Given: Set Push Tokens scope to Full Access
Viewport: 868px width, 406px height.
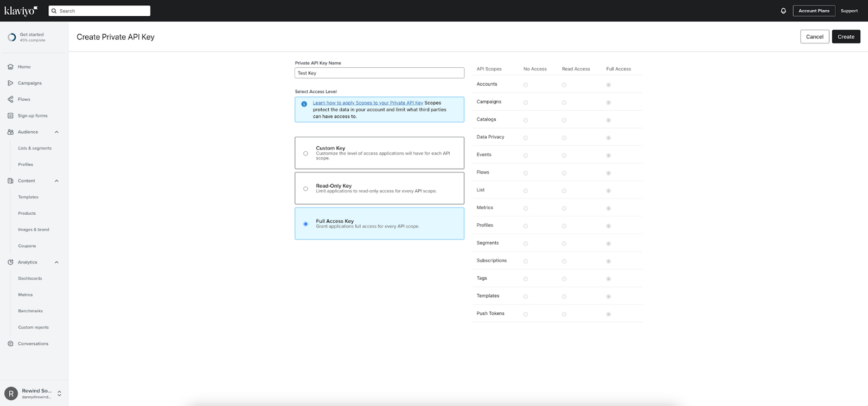Looking at the screenshot, I should coord(609,314).
